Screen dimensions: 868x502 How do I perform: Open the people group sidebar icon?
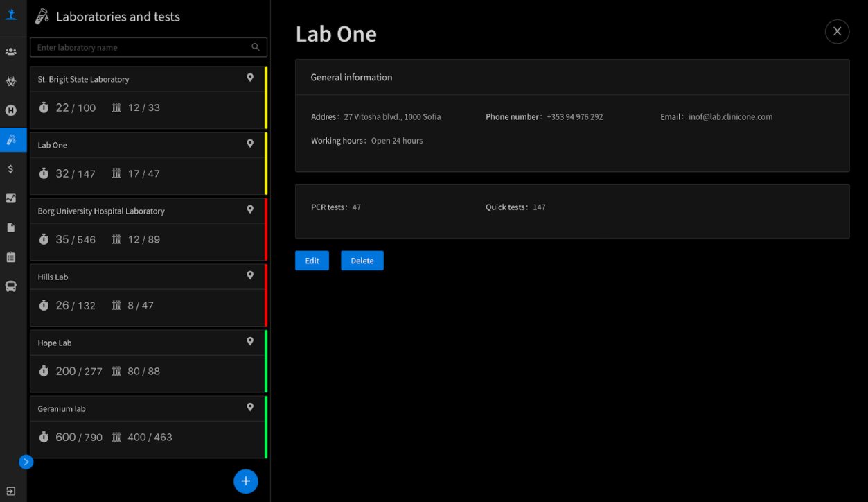(x=11, y=52)
